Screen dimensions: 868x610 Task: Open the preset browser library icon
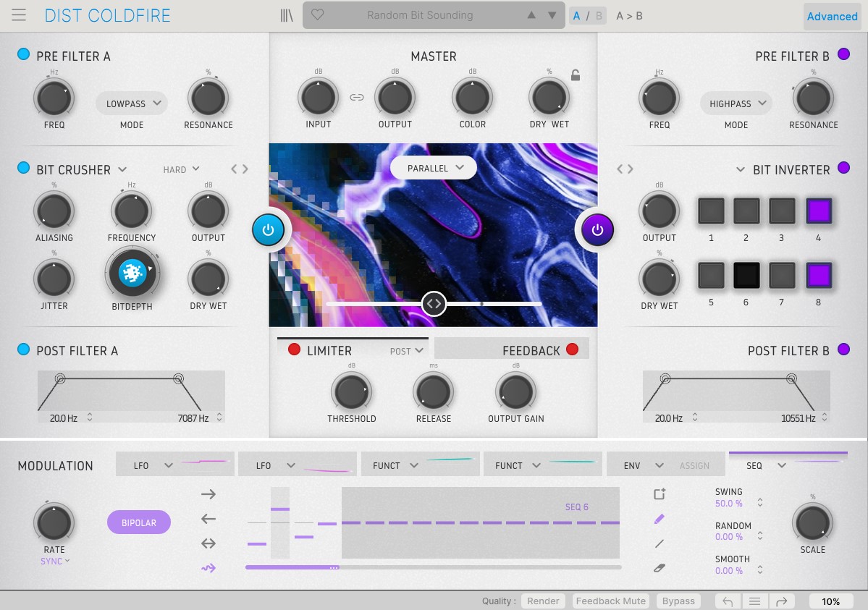(287, 15)
